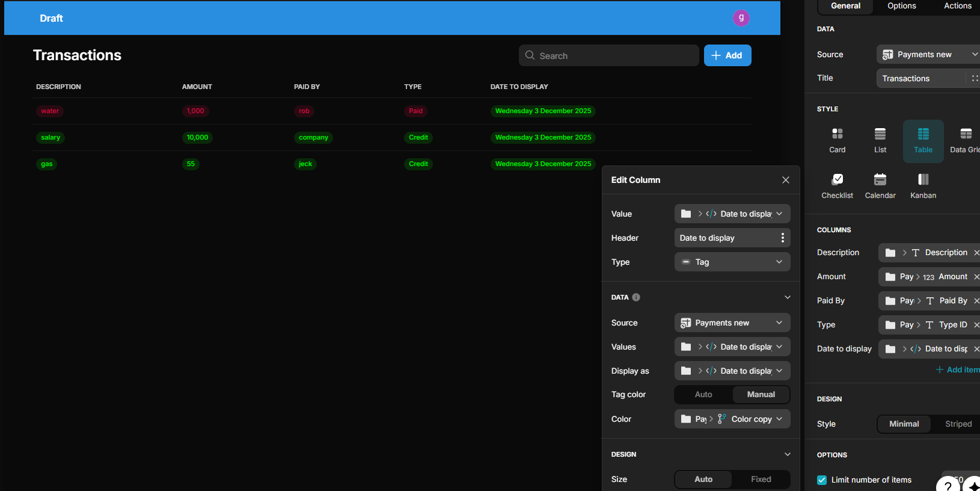This screenshot has width=980, height=491.
Task: Click the Credit tag in the gas row
Action: [x=418, y=164]
